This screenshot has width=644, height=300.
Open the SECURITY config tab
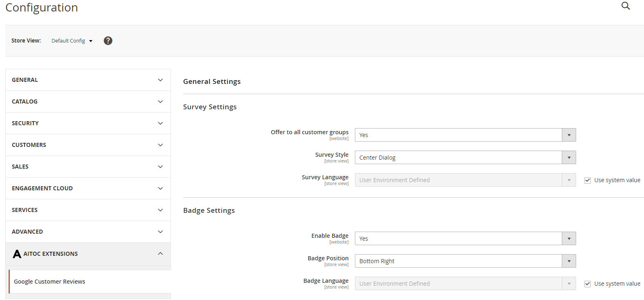88,123
